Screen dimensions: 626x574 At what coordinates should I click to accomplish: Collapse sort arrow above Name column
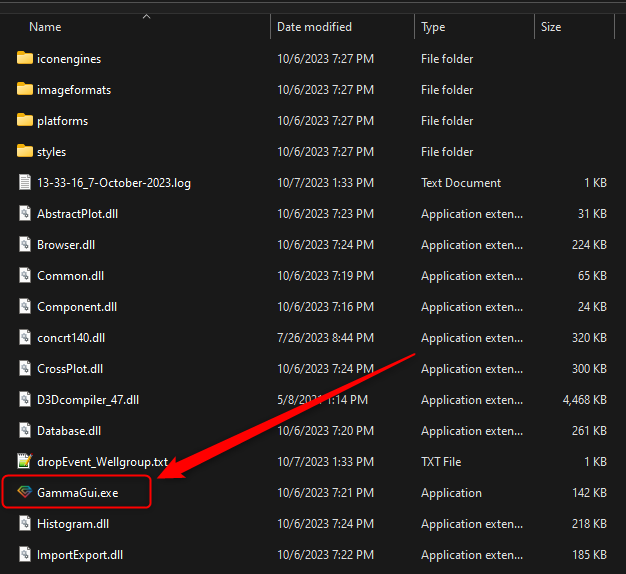(x=147, y=16)
